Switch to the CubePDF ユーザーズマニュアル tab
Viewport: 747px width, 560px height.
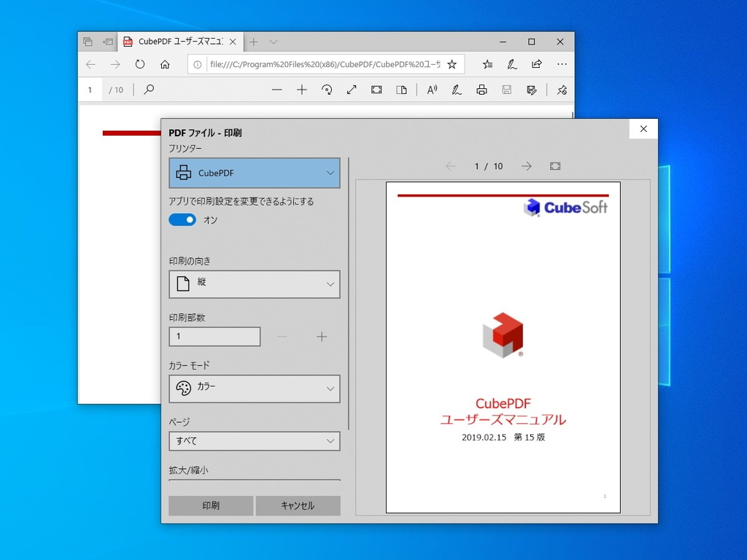(178, 42)
